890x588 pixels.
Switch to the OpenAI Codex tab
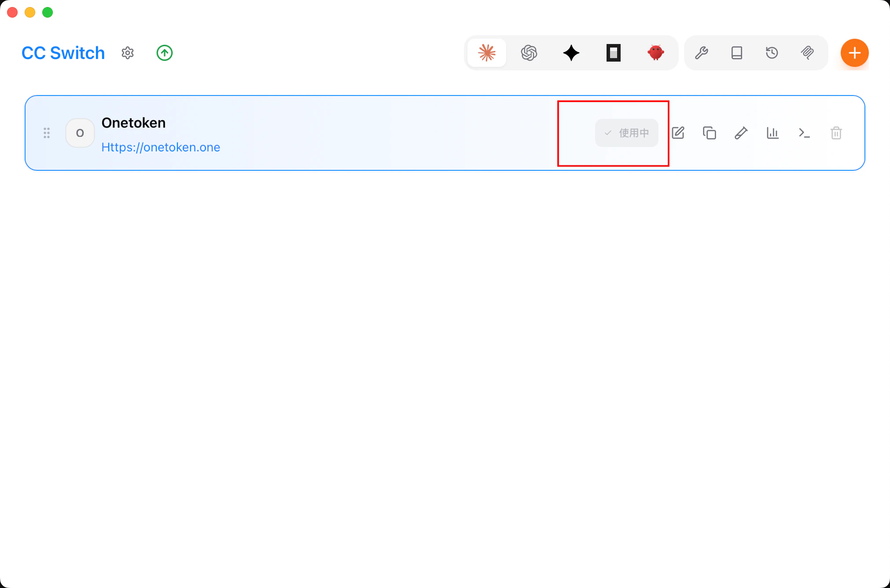pyautogui.click(x=529, y=53)
